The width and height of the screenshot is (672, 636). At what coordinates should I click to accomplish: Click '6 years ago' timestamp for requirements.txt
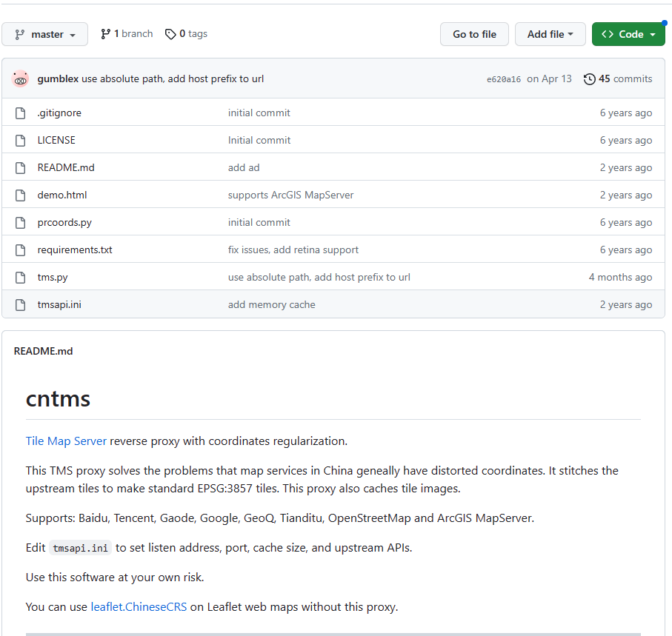coord(626,250)
